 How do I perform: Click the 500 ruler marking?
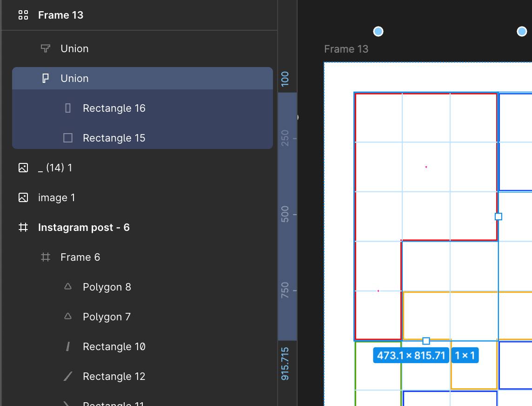click(285, 214)
